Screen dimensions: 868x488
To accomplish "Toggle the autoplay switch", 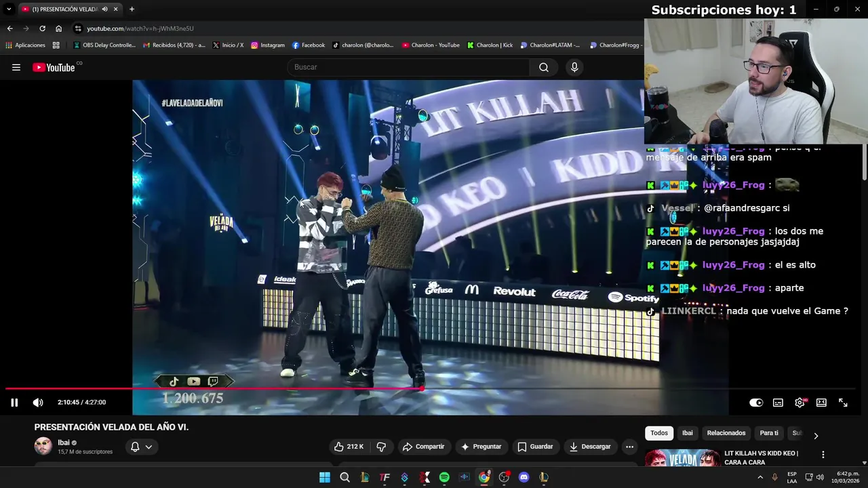I will [756, 403].
